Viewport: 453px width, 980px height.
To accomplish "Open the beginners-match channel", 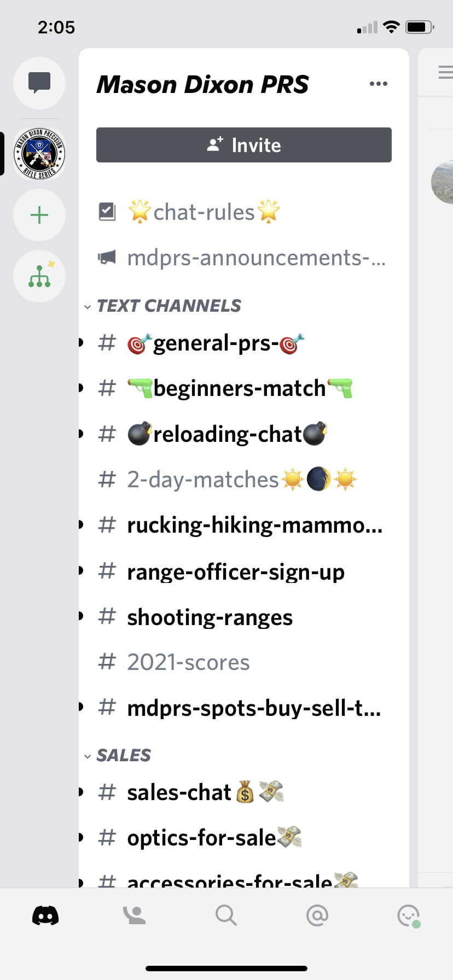I will pos(244,388).
